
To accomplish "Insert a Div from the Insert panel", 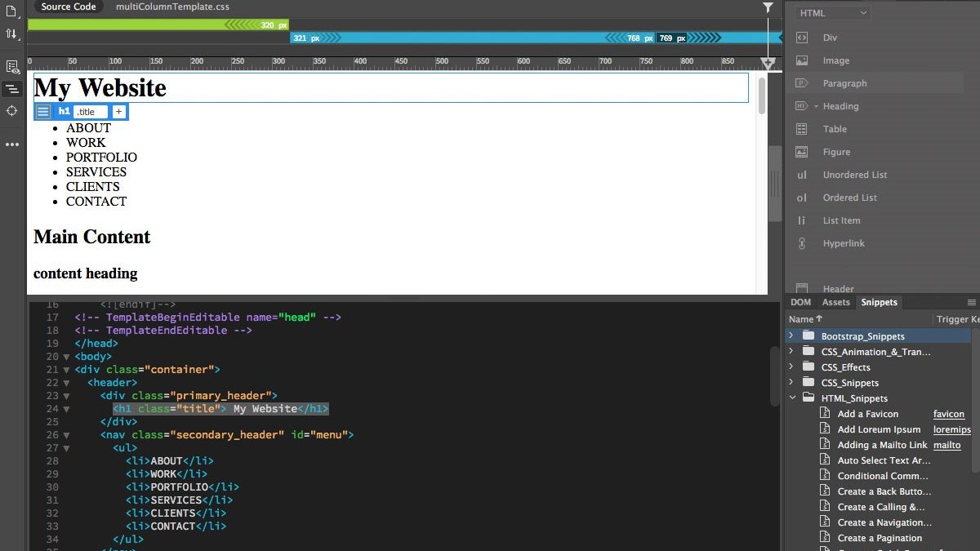I will [830, 38].
